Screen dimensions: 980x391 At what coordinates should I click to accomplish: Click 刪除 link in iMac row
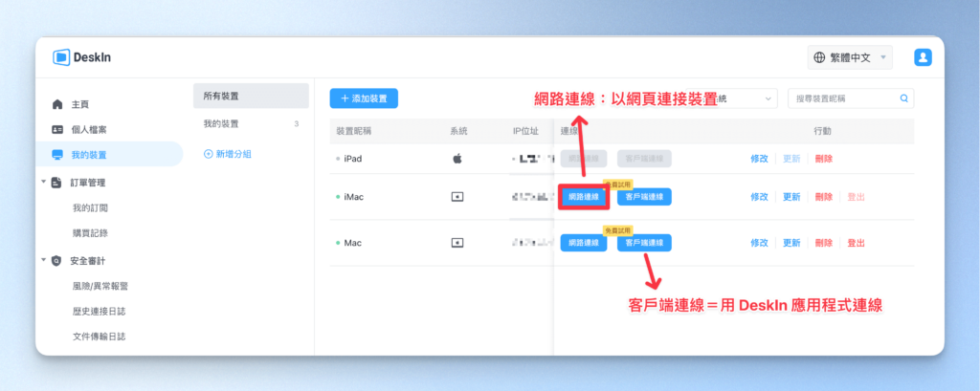[824, 197]
